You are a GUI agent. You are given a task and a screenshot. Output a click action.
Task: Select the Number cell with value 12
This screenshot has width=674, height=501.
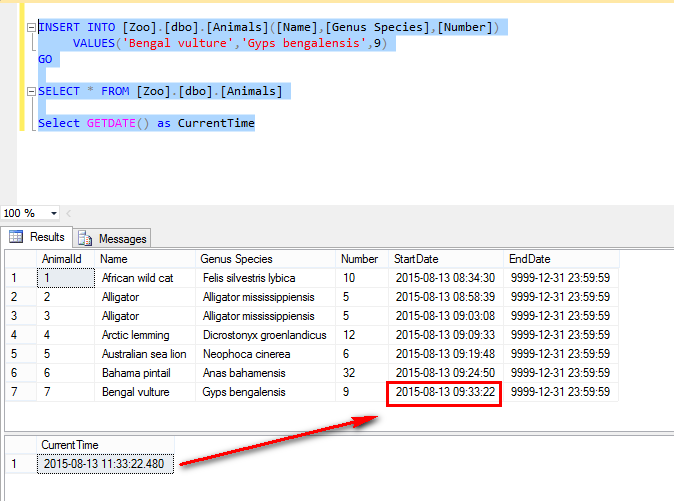pyautogui.click(x=362, y=335)
